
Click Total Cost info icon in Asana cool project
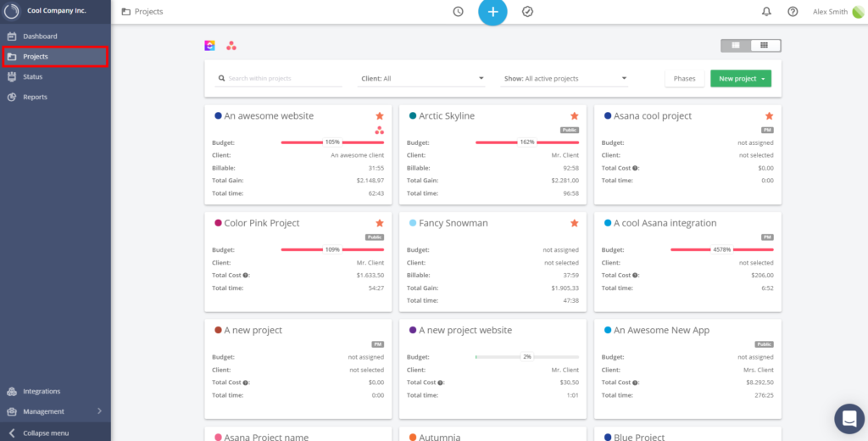coord(635,168)
